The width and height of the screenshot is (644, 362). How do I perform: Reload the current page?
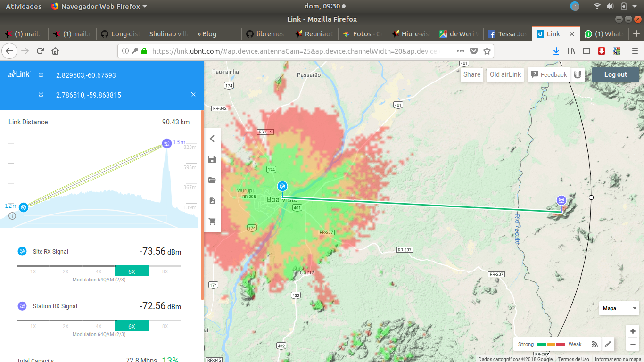tap(40, 51)
